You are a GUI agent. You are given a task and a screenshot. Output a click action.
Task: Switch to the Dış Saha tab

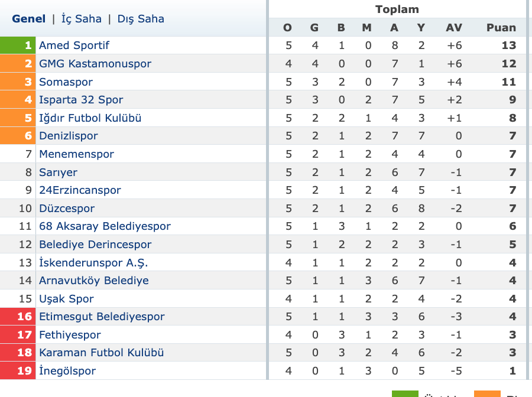click(x=141, y=19)
